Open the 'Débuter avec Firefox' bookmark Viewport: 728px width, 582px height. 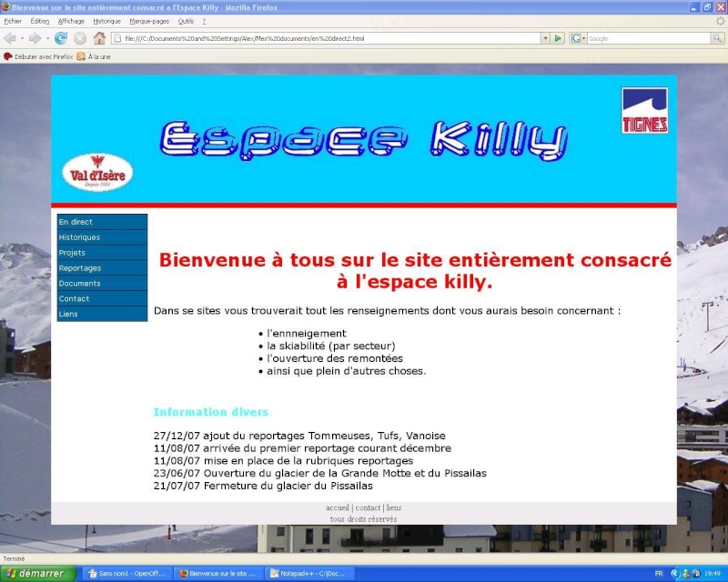(38, 56)
